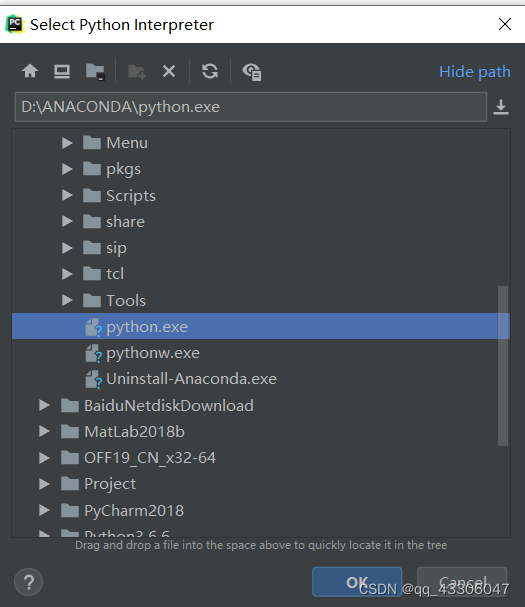Select the sip folder row

[261, 248]
